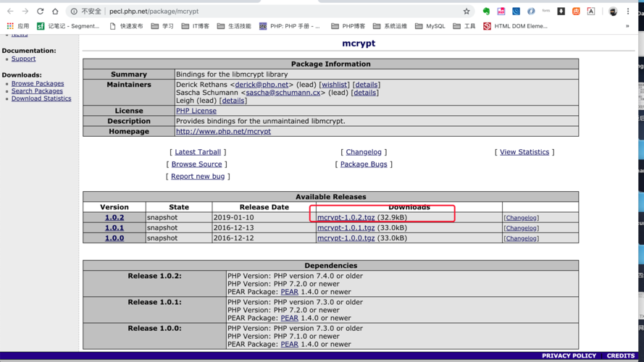This screenshot has width=644, height=362.
Task: Open the browser home page icon
Action: tap(55, 12)
